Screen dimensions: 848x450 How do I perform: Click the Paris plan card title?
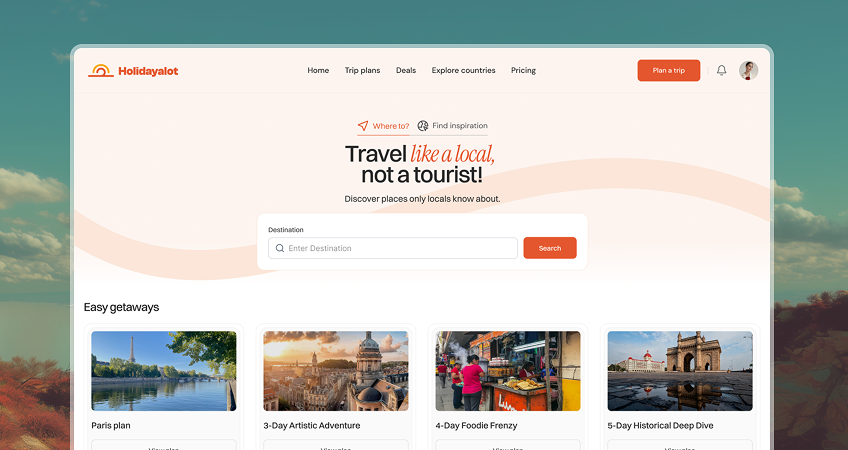coord(111,426)
